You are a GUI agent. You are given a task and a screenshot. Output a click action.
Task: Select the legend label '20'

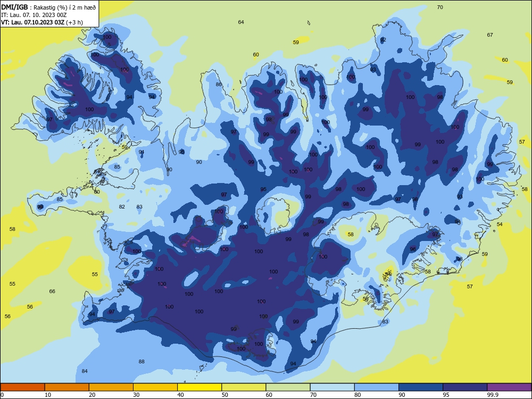pyautogui.click(x=92, y=395)
